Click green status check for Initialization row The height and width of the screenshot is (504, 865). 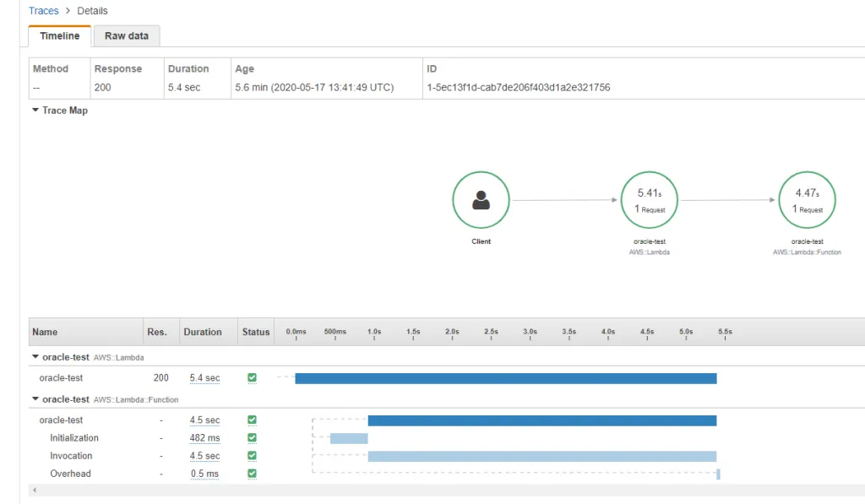[252, 438]
